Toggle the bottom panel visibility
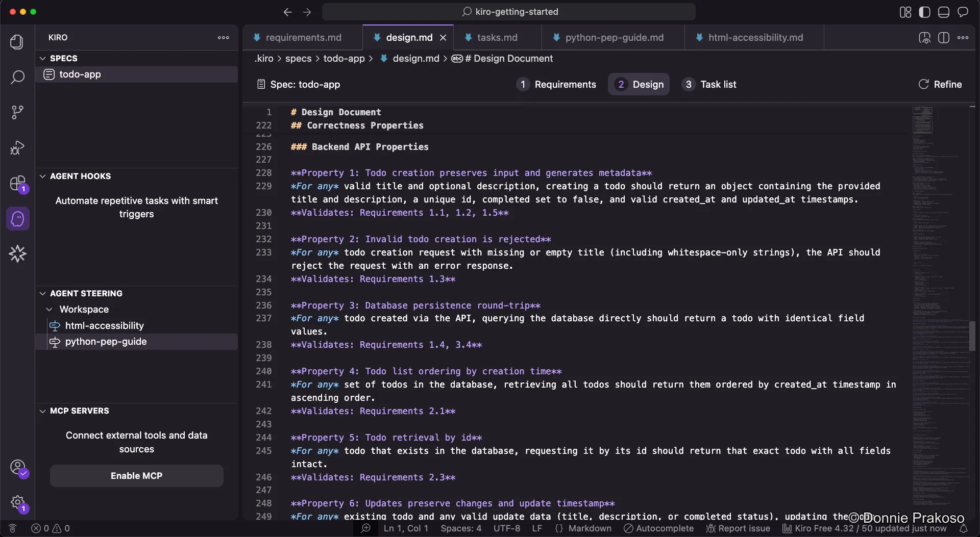Screen dimensions: 980x537 coord(944,12)
